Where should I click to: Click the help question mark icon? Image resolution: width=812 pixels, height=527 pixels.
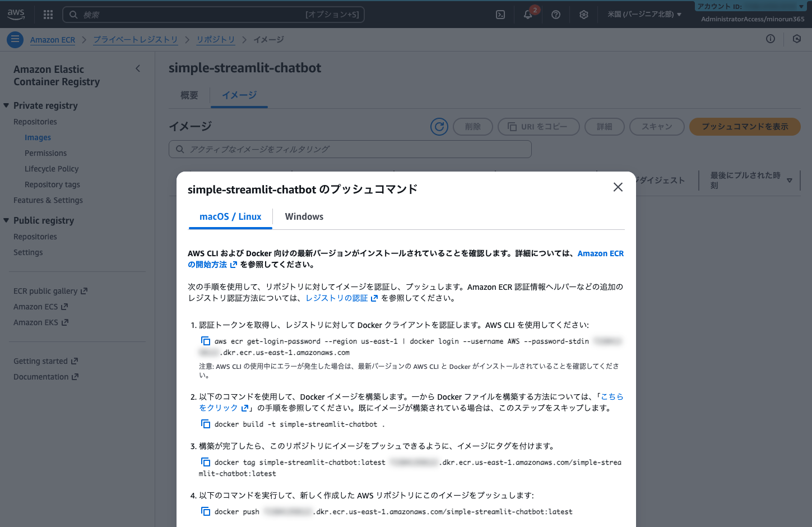555,15
